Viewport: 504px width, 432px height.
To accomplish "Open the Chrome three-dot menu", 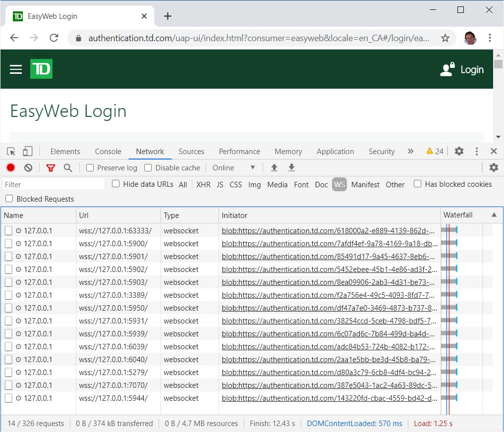I will (x=490, y=38).
